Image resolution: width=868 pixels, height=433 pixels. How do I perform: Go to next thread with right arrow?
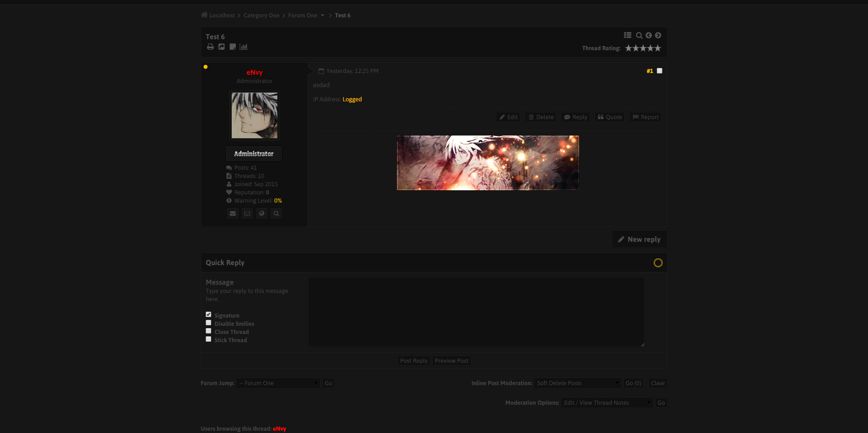coord(658,35)
